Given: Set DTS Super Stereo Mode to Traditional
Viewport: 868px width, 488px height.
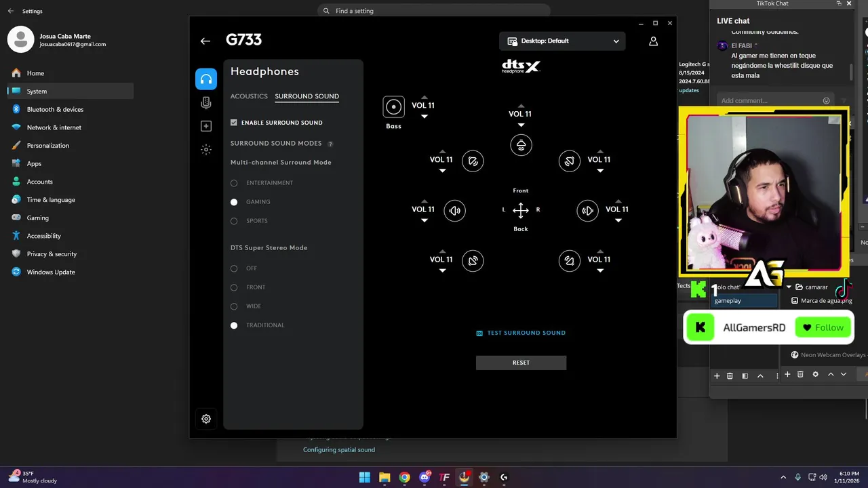Looking at the screenshot, I should pyautogui.click(x=234, y=325).
